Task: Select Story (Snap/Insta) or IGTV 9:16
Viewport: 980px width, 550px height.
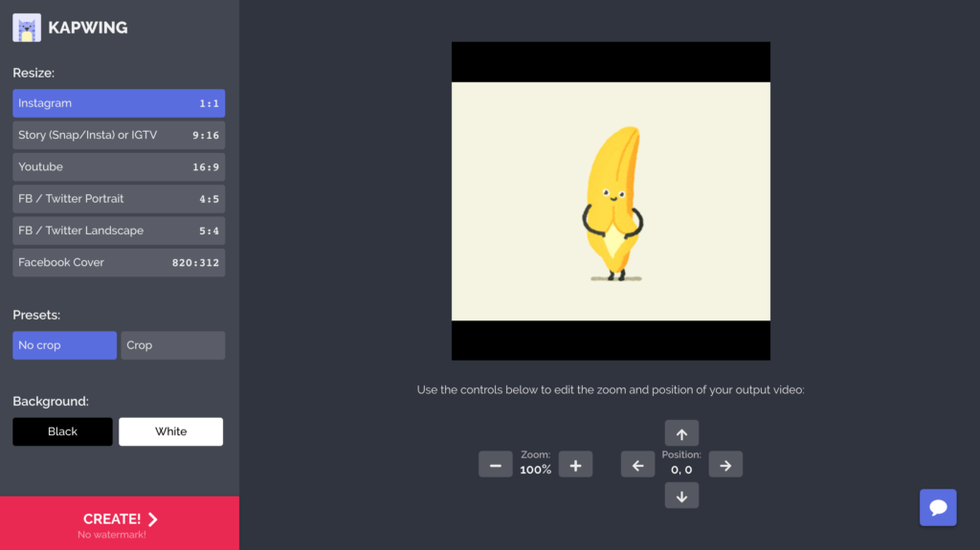Action: [119, 135]
